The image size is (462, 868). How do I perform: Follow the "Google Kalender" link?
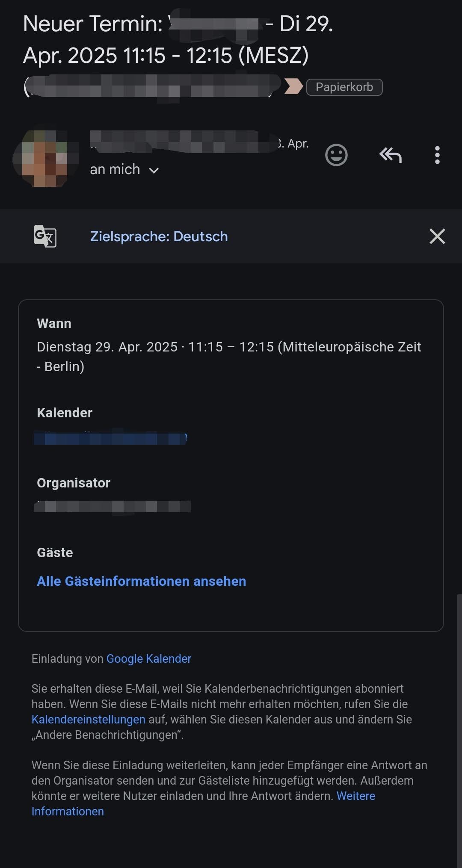(x=148, y=658)
